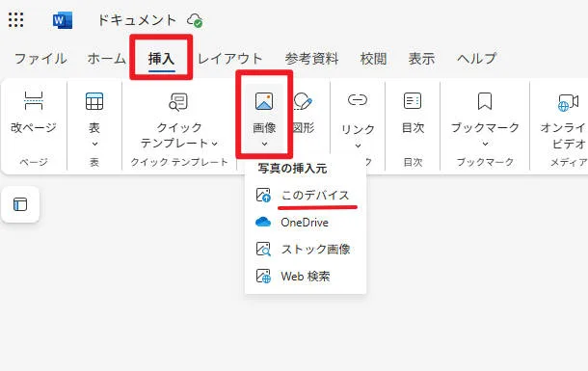Choose OneDrive as picture source
588x371 pixels.
306,223
